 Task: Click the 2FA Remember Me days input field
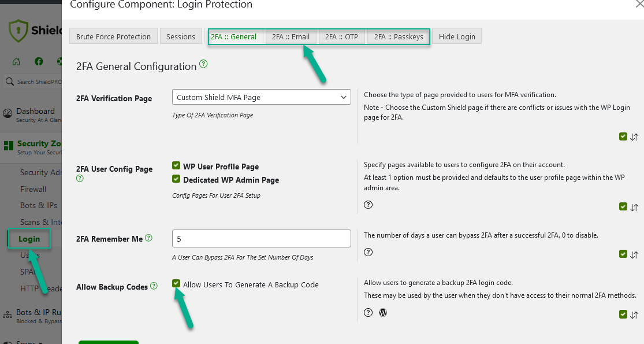tap(261, 238)
